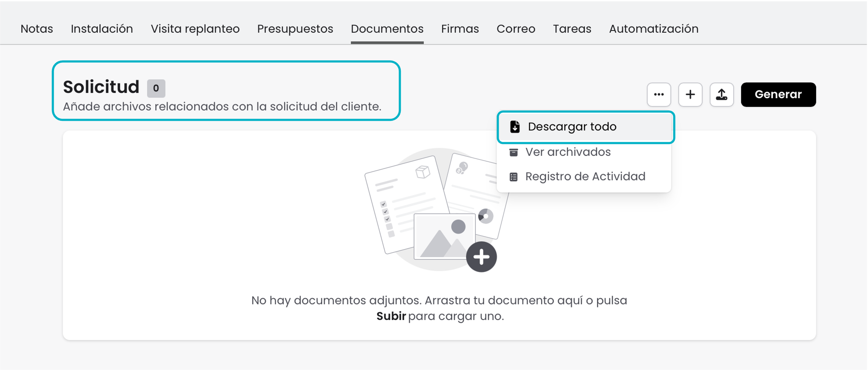Click the dark plus circle on illustration
Screen dimensions: 868x371
coord(481,257)
